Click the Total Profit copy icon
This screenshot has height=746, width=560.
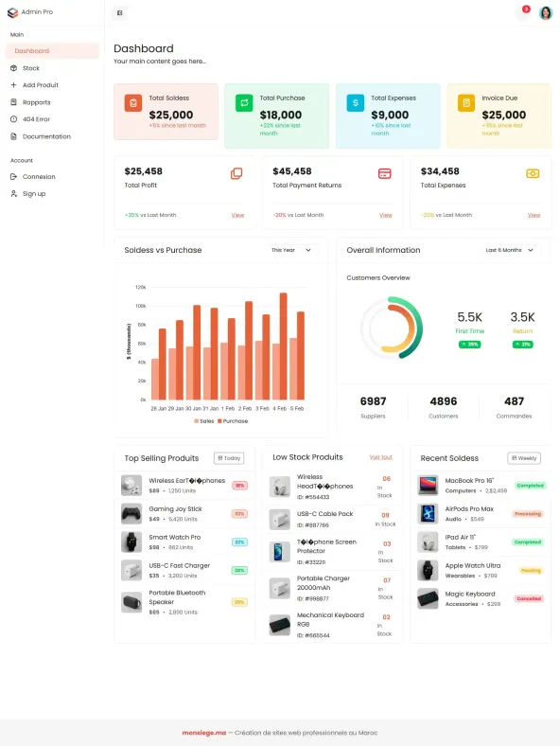click(x=236, y=173)
